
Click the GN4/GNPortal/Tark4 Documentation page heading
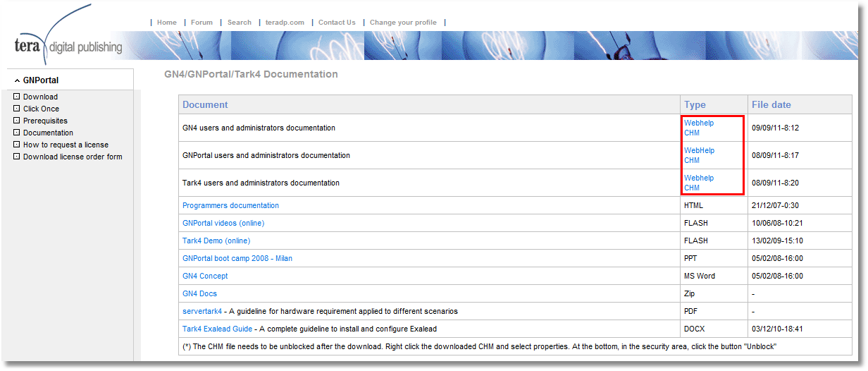251,73
